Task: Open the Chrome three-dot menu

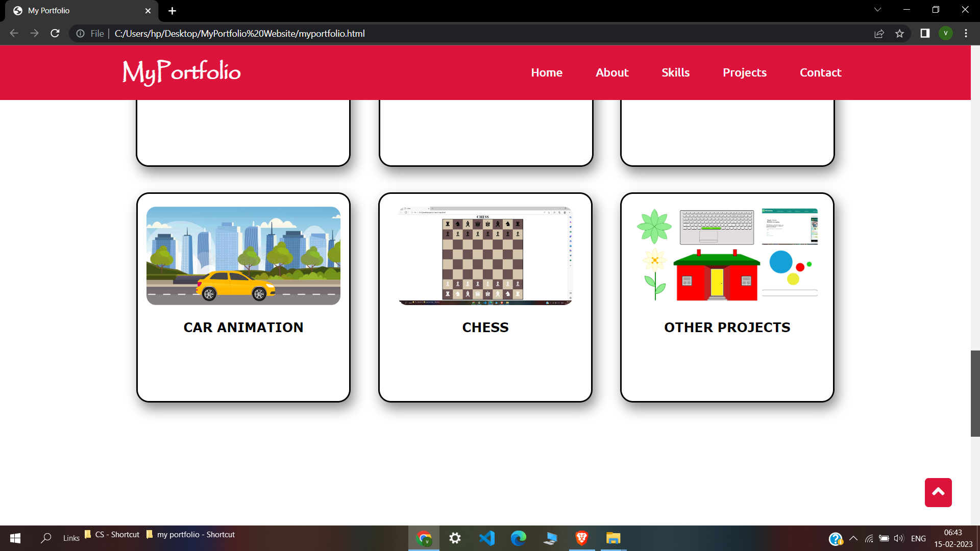Action: click(966, 33)
